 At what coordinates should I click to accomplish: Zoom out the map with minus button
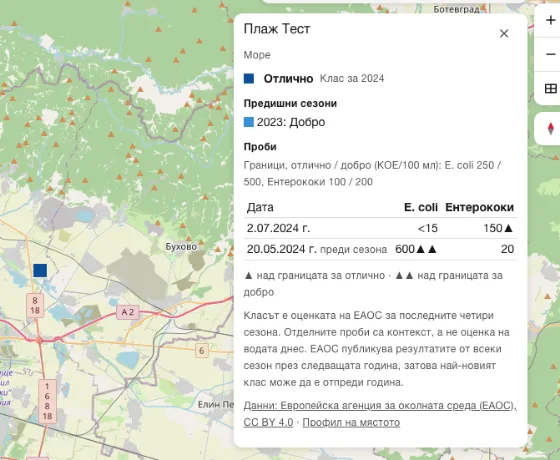pos(550,54)
